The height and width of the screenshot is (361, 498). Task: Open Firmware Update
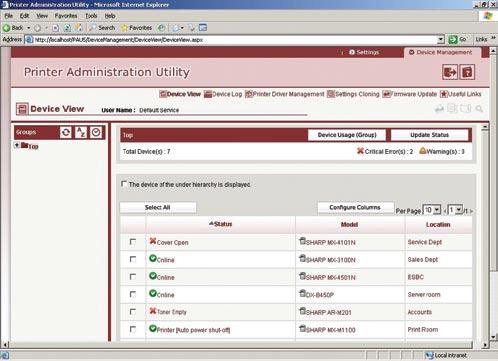coord(410,94)
